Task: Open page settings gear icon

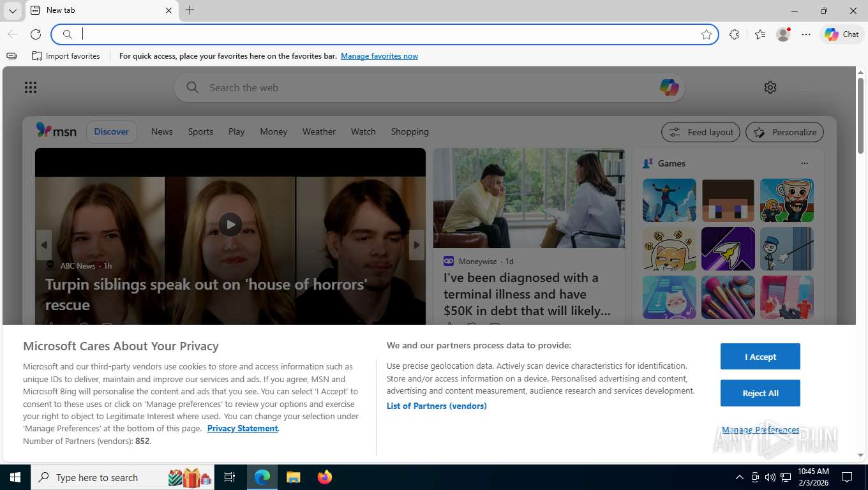Action: [x=770, y=87]
